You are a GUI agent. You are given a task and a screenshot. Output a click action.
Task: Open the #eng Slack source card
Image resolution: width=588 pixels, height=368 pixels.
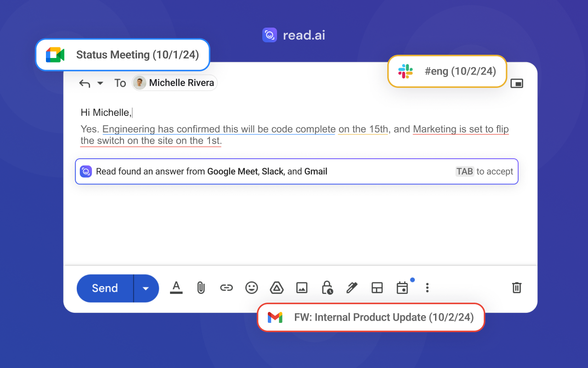point(447,71)
